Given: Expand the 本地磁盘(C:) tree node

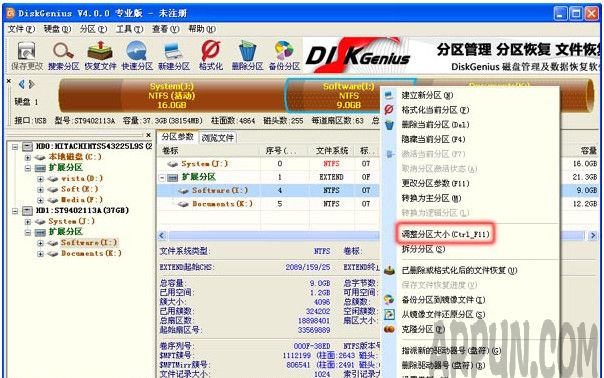Looking at the screenshot, I should pos(28,158).
